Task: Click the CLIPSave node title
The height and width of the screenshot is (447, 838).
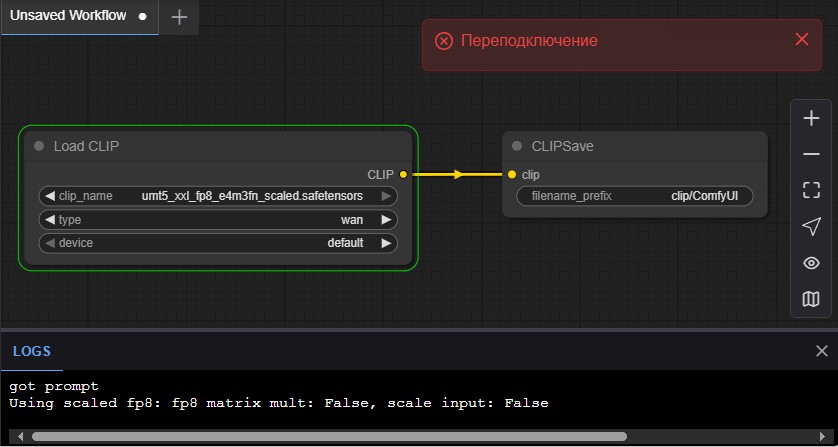Action: [x=562, y=146]
